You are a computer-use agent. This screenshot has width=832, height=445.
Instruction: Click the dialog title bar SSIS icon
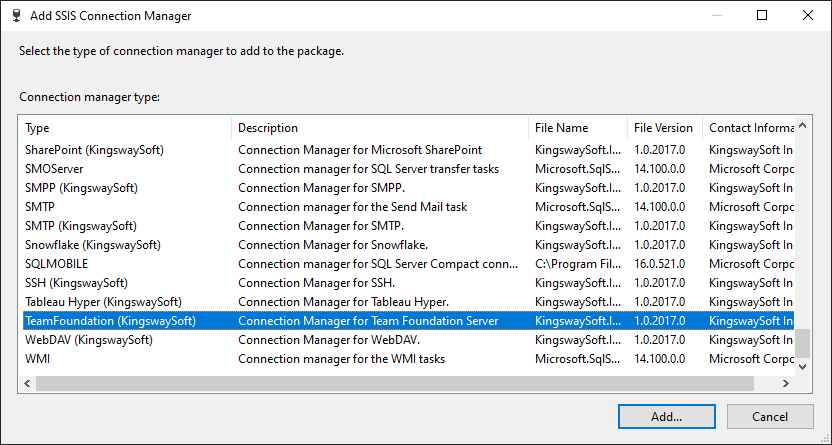click(x=16, y=15)
